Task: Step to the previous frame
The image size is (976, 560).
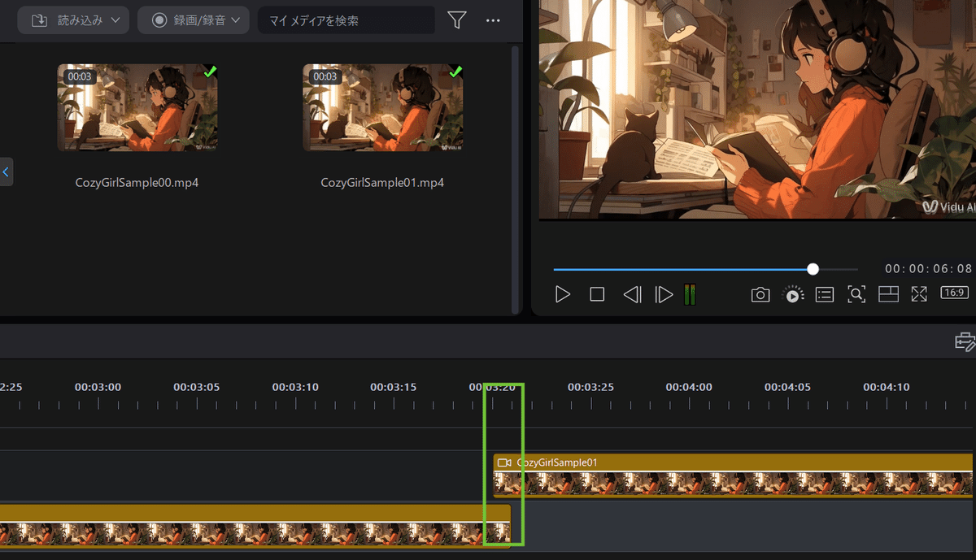Action: click(632, 294)
